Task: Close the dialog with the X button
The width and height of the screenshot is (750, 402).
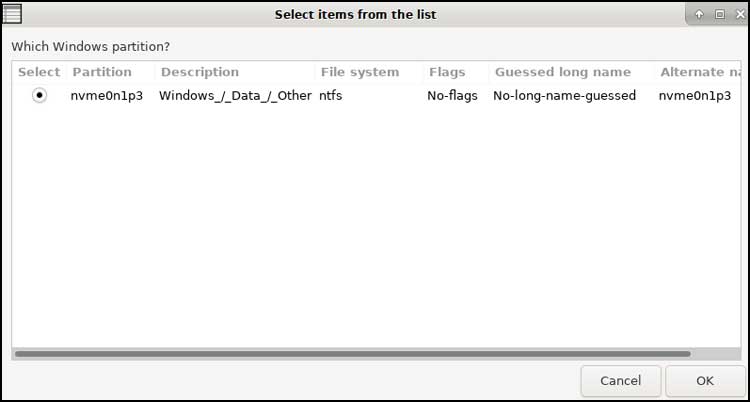Action: [738, 15]
